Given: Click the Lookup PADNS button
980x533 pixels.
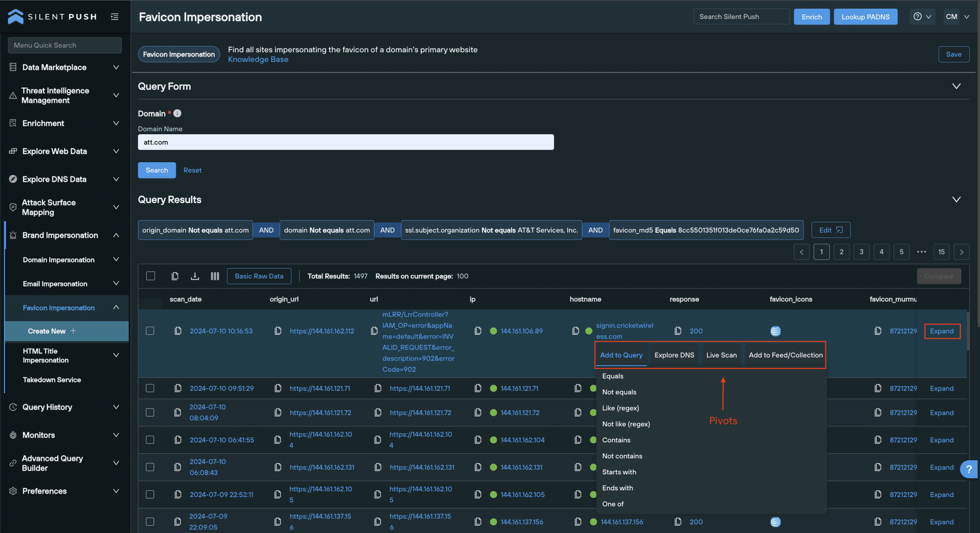Looking at the screenshot, I should [865, 16].
